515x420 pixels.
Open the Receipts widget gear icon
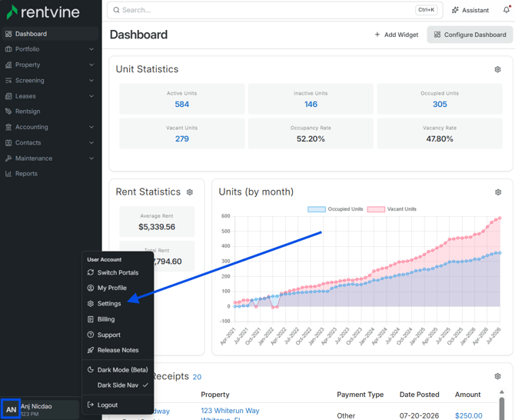point(497,376)
